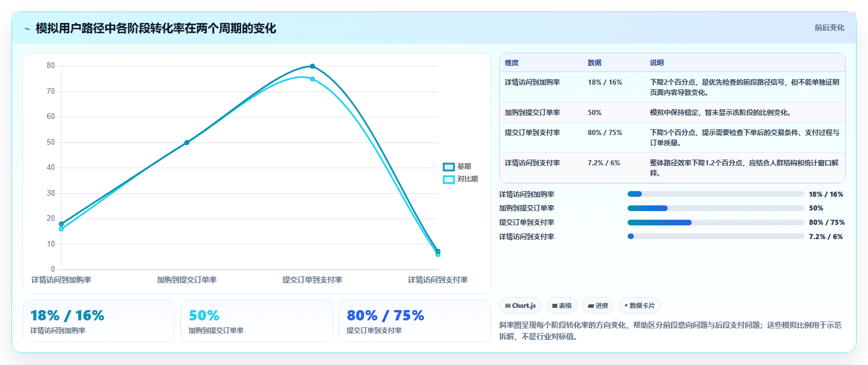Click the Chart.js chip
The width and height of the screenshot is (868, 365).
(x=520, y=306)
